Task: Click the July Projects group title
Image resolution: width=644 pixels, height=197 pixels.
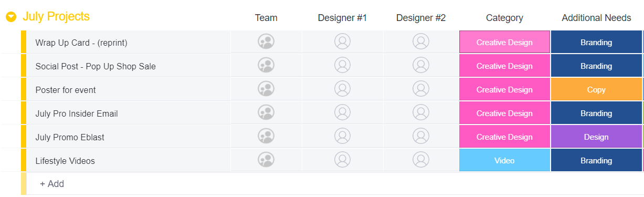Action: pyautogui.click(x=56, y=17)
